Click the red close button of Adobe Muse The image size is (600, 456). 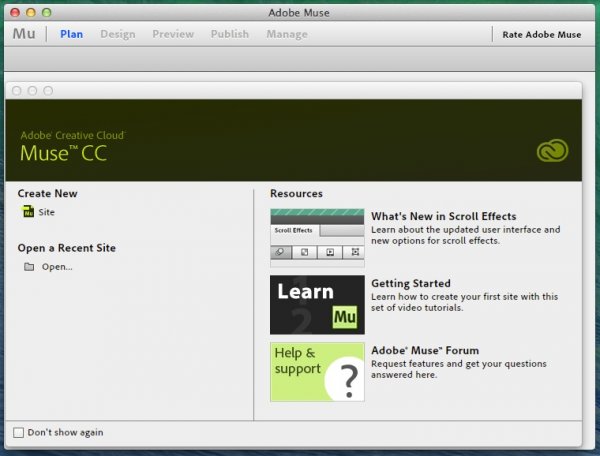pos(15,12)
